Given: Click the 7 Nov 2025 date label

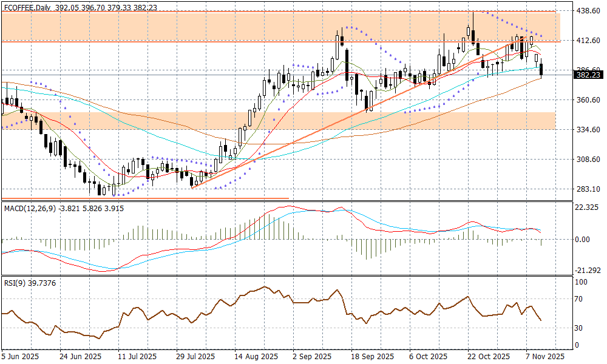Looking at the screenshot, I should pyautogui.click(x=545, y=356).
